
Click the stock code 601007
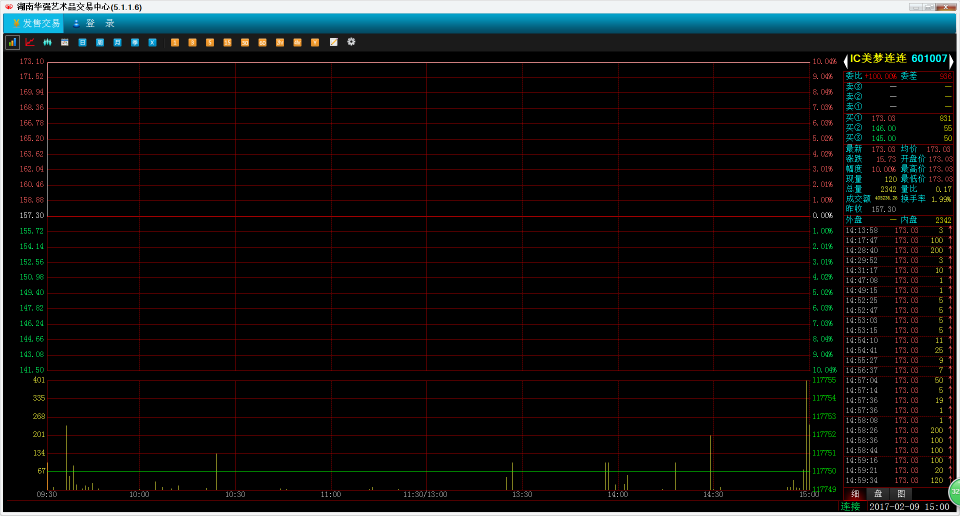pos(929,59)
